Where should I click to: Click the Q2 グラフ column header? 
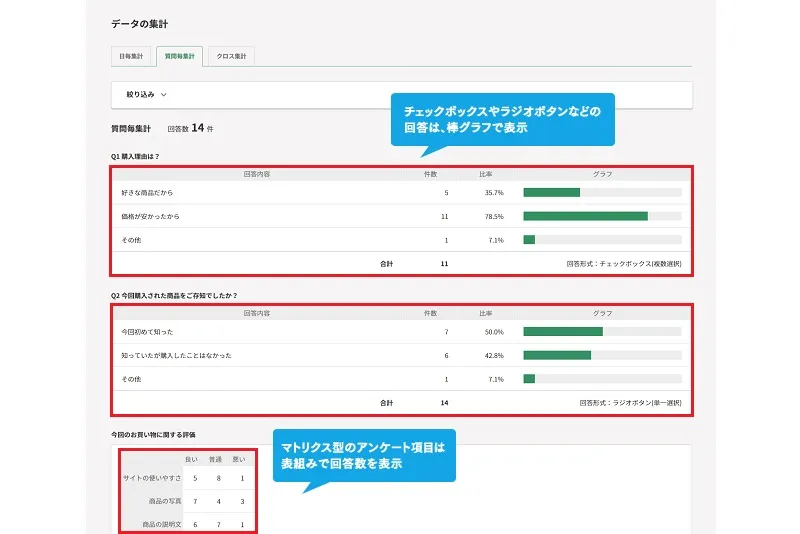(x=602, y=313)
